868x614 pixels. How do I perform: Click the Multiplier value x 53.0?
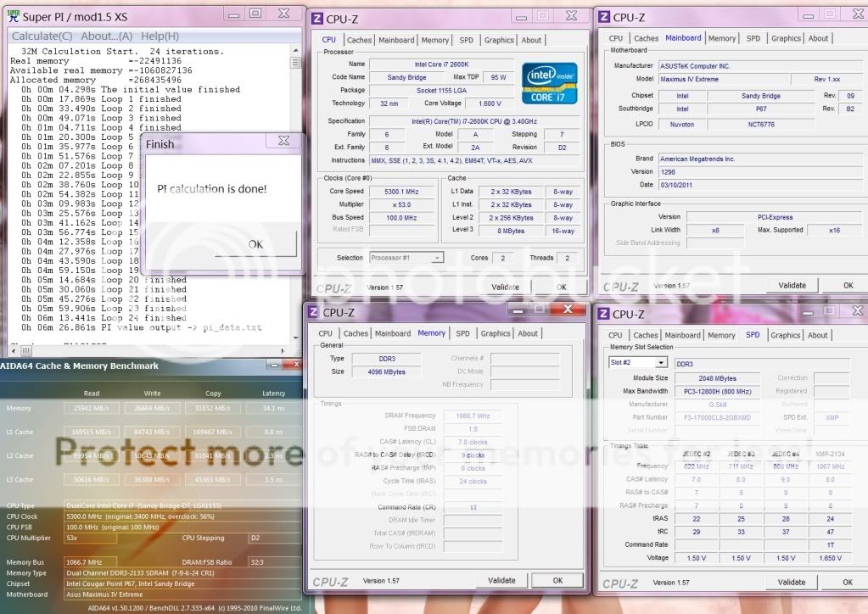click(x=401, y=204)
